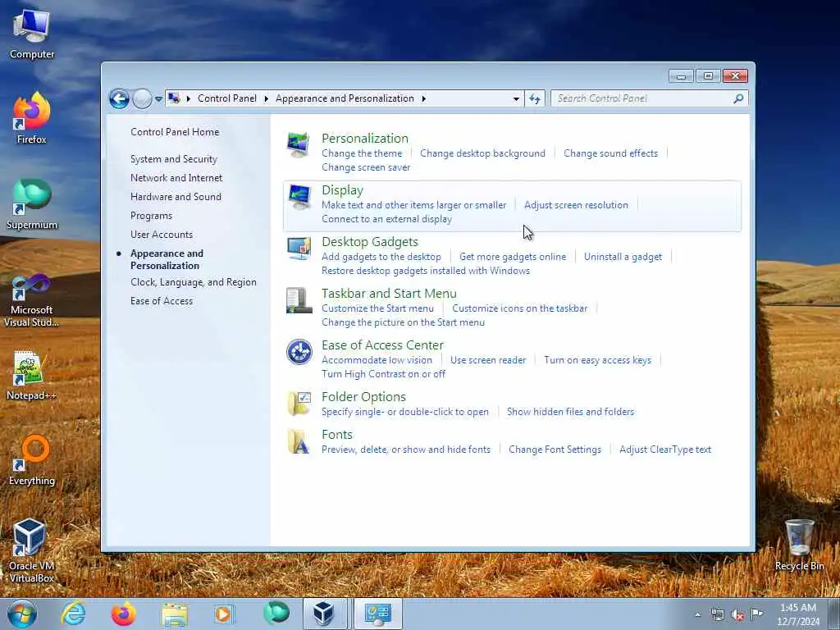Click Turn High Contrast on or off
The image size is (840, 630).
click(x=384, y=374)
